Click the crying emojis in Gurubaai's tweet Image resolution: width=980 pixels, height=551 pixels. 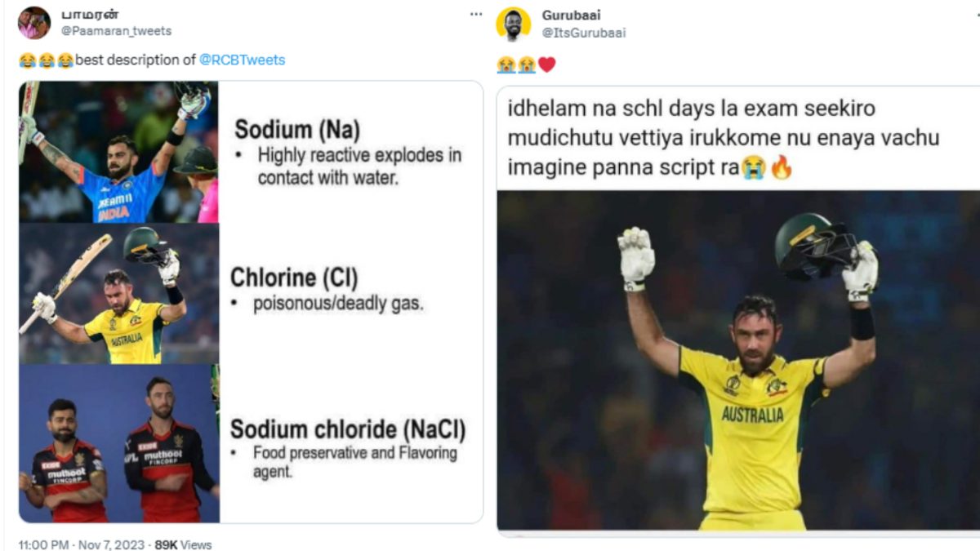pyautogui.click(x=516, y=64)
